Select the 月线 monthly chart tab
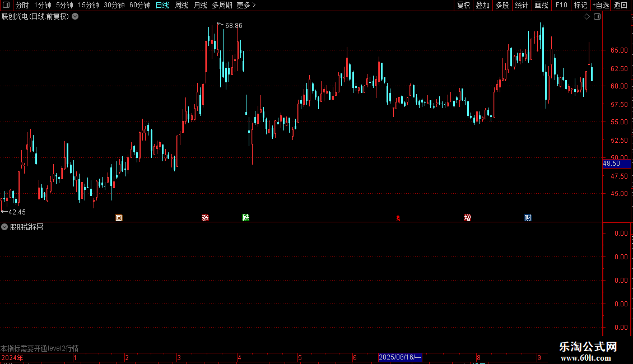This screenshot has width=633, height=364. pyautogui.click(x=200, y=5)
